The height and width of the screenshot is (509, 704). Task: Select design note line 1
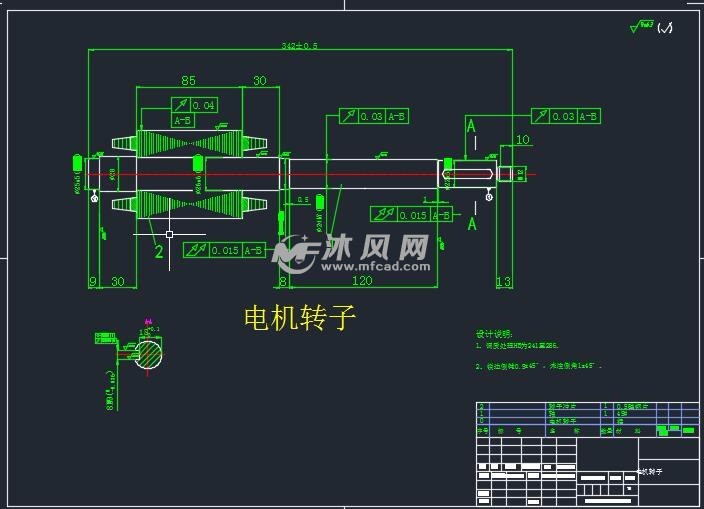click(x=517, y=346)
